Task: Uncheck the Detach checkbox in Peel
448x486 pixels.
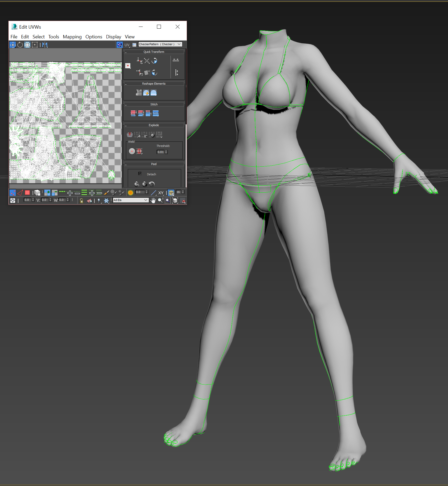Action: pos(140,174)
